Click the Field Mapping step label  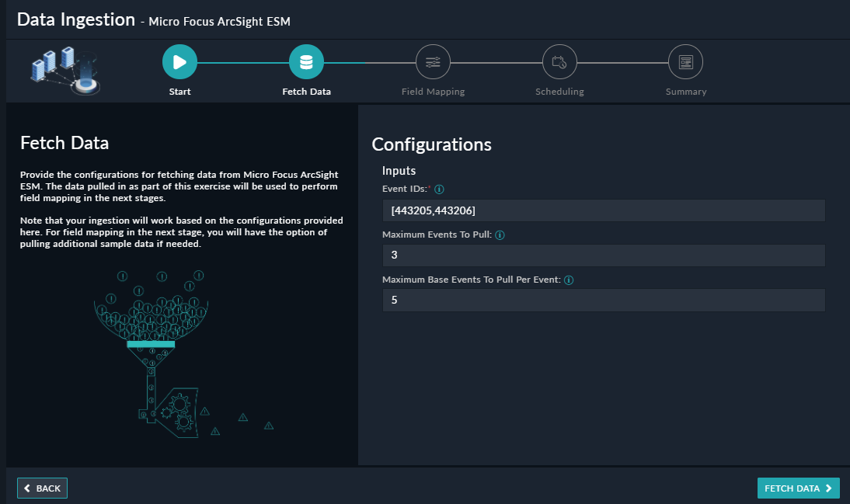(x=433, y=92)
